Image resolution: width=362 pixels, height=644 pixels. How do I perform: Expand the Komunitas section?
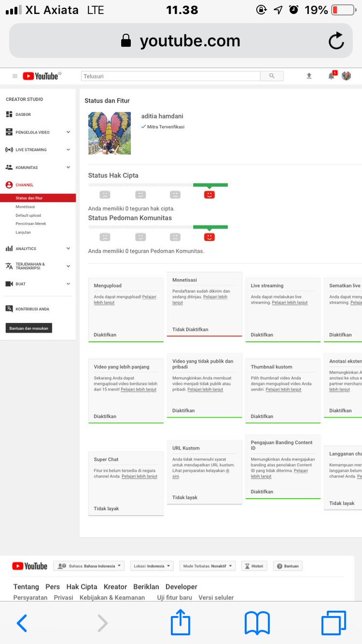68,167
